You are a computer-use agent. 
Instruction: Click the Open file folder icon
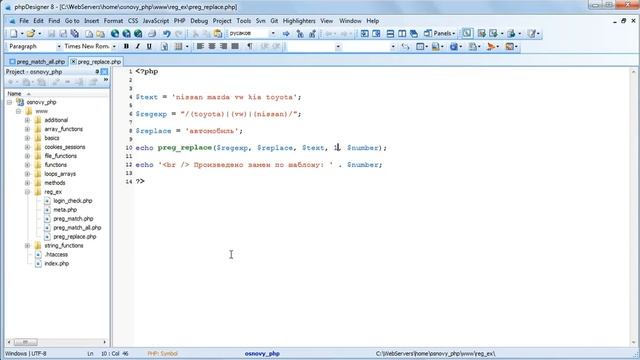click(30, 33)
